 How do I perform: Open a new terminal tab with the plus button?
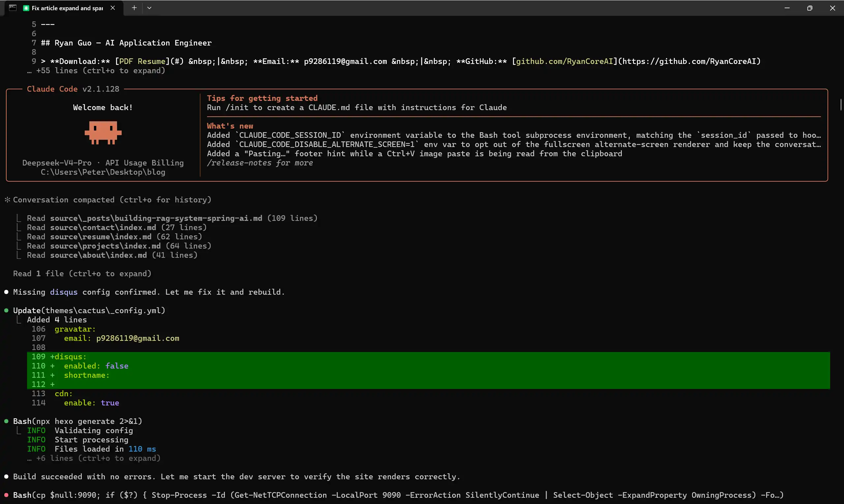click(134, 8)
